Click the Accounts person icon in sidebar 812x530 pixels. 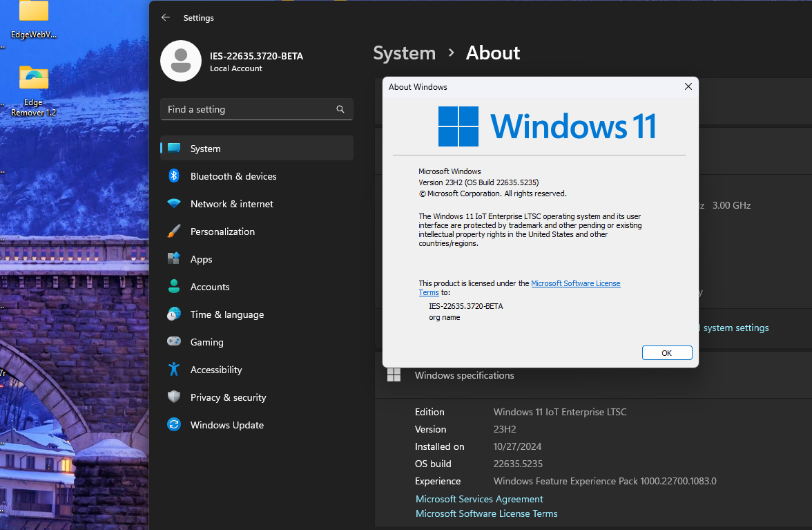[174, 287]
